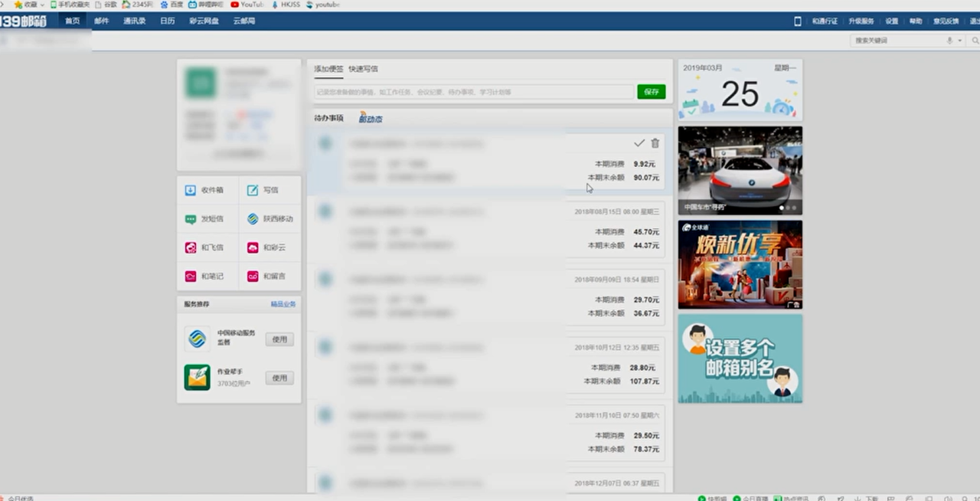This screenshot has width=980, height=501.
Task: Open the 焕新优享 advertisement banner
Action: [740, 264]
